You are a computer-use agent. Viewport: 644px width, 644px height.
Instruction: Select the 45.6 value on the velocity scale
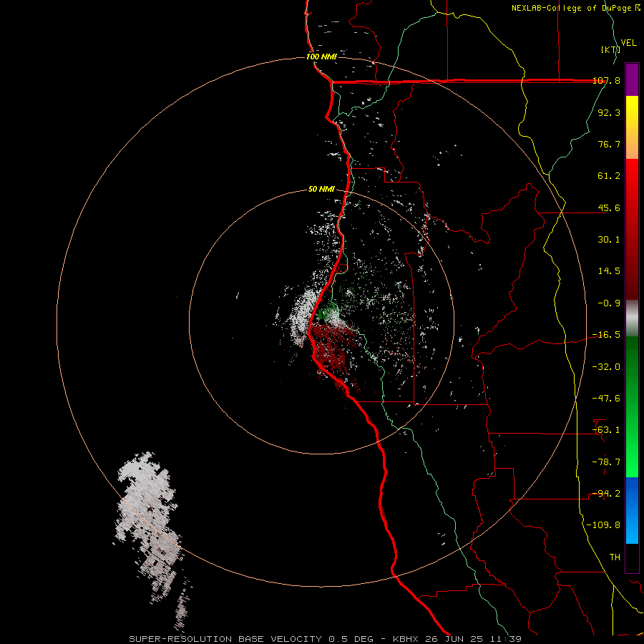click(x=609, y=208)
